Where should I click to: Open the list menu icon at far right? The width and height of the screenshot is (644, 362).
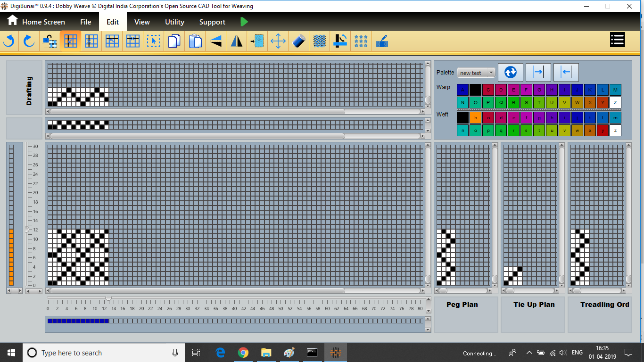pos(617,40)
